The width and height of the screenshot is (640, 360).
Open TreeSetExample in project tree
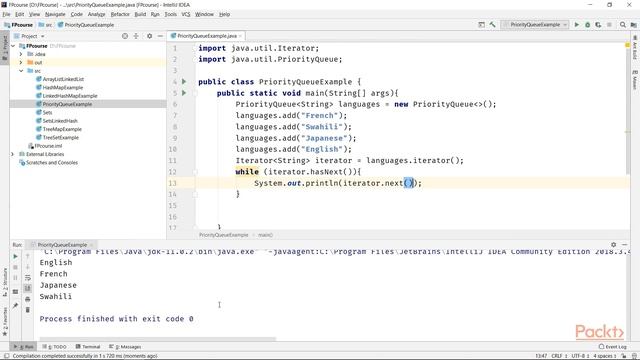point(58,138)
